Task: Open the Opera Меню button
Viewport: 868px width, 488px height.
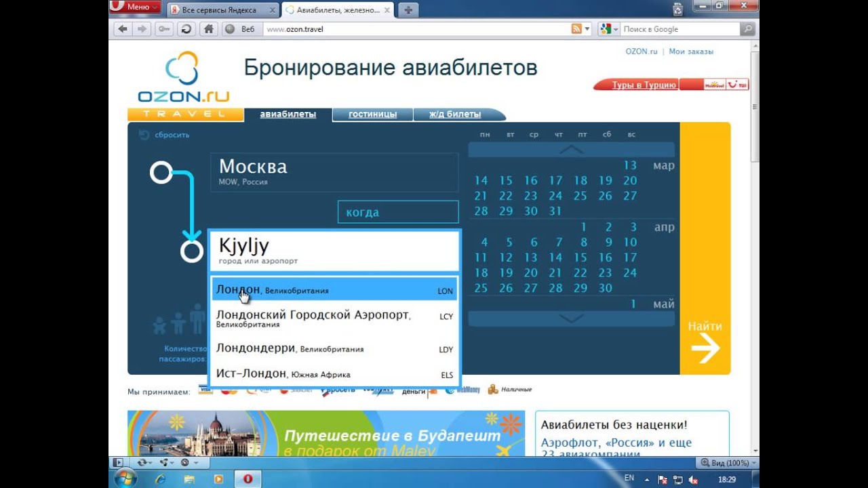Action: click(x=135, y=7)
